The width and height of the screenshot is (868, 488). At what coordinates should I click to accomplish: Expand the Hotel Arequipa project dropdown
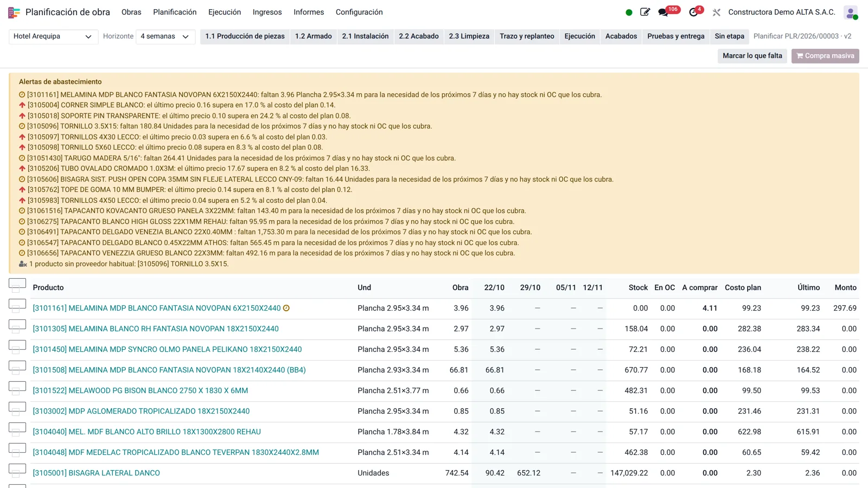[53, 36]
